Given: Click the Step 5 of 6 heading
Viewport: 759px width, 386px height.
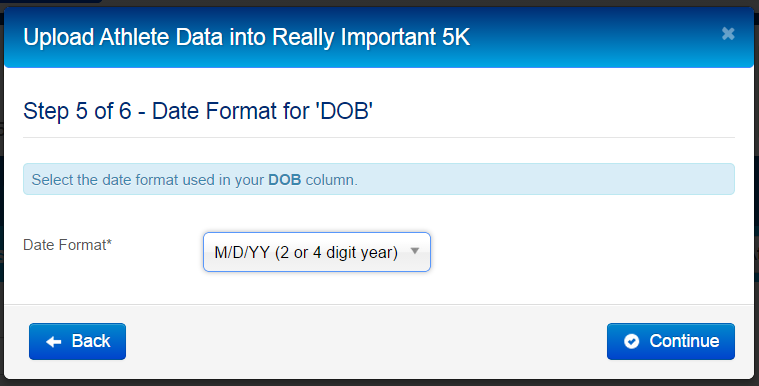Looking at the screenshot, I should click(198, 111).
